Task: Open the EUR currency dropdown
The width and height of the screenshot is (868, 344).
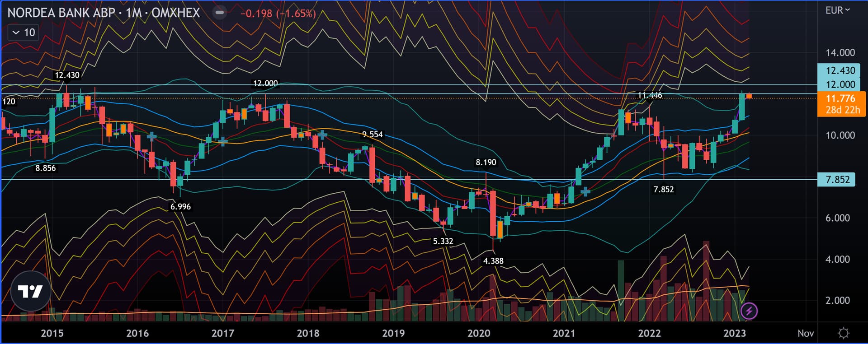Action: tap(837, 10)
